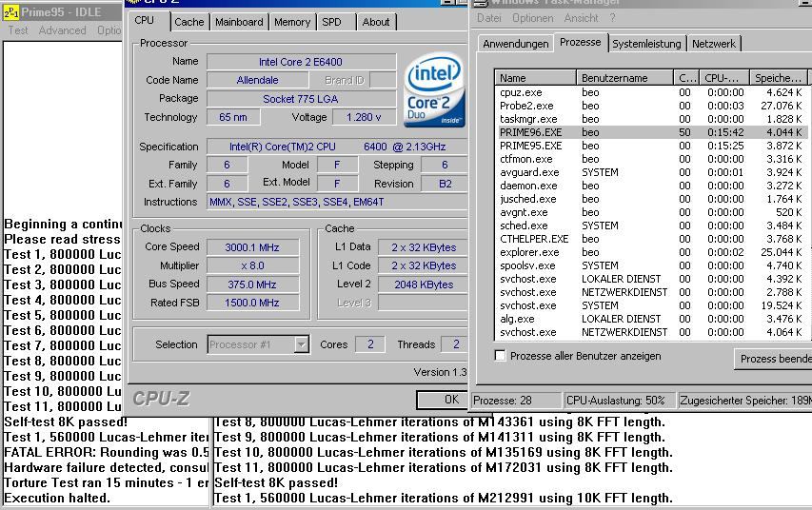Image resolution: width=812 pixels, height=510 pixels.
Task: Click the 'Test 11' line mentioning M172031
Action: pyautogui.click(x=444, y=467)
